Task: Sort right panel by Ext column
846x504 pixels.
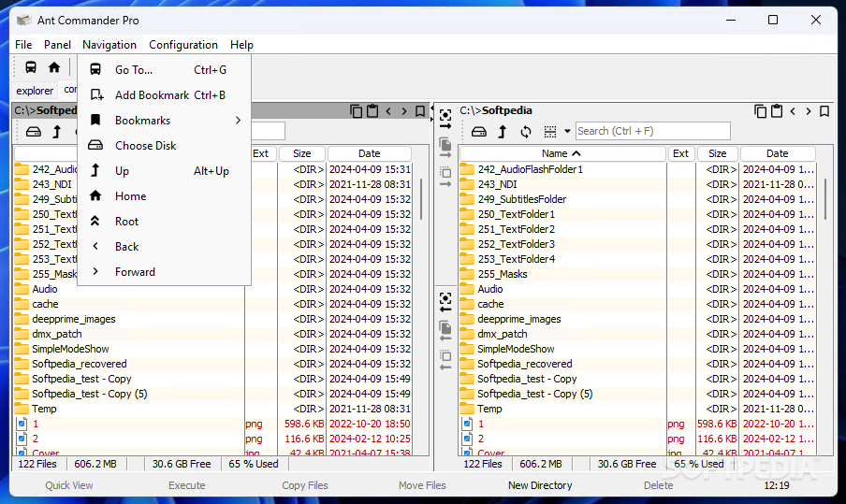Action: [680, 153]
